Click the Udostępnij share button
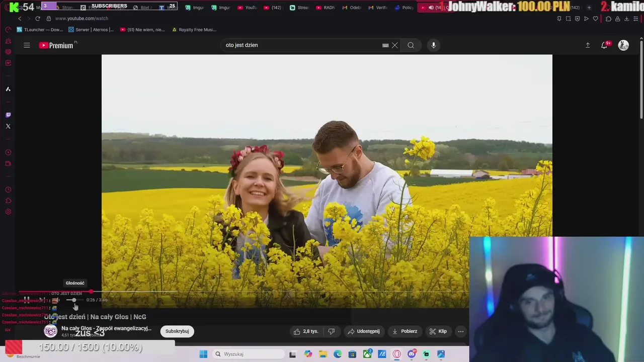 point(364,331)
